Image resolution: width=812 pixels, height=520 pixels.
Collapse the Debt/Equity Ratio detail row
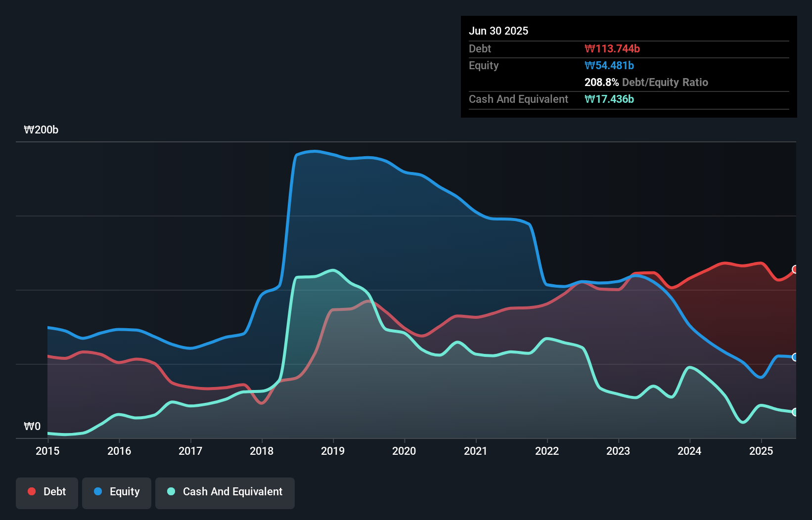click(646, 82)
